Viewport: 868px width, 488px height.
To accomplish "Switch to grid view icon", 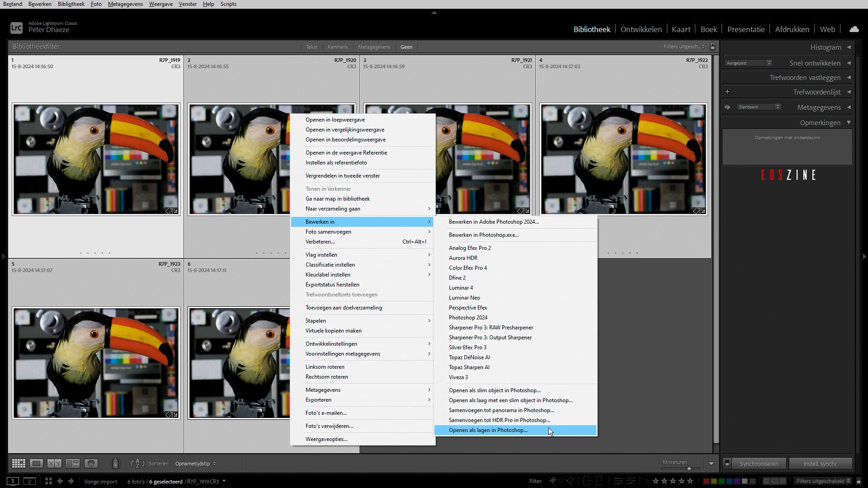I will pos(19,463).
